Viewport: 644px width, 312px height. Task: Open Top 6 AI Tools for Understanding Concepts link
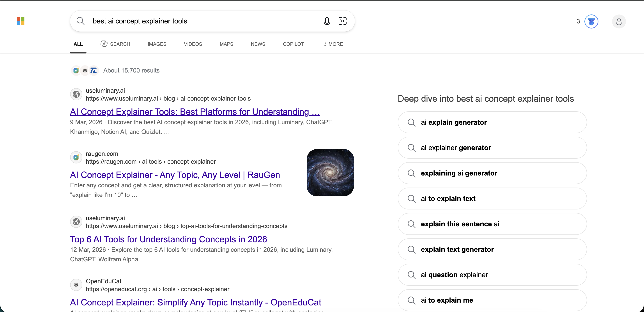pyautogui.click(x=168, y=239)
